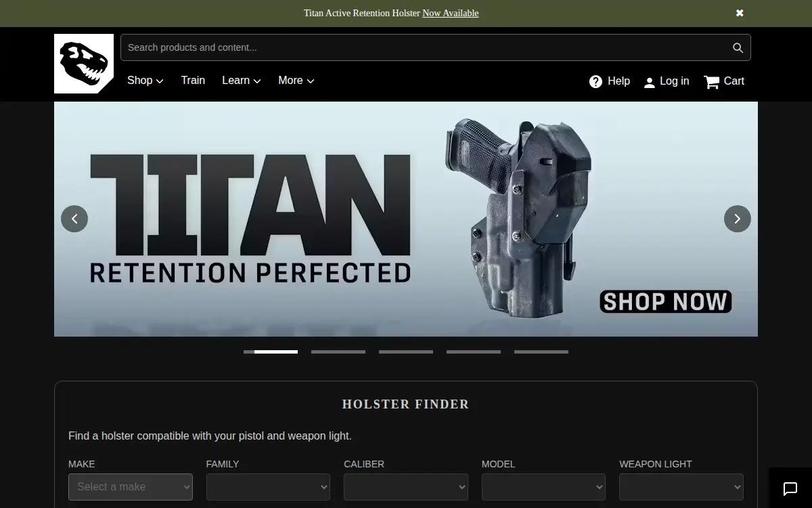Open the Weapon Light dropdown
The width and height of the screenshot is (812, 508).
(681, 486)
